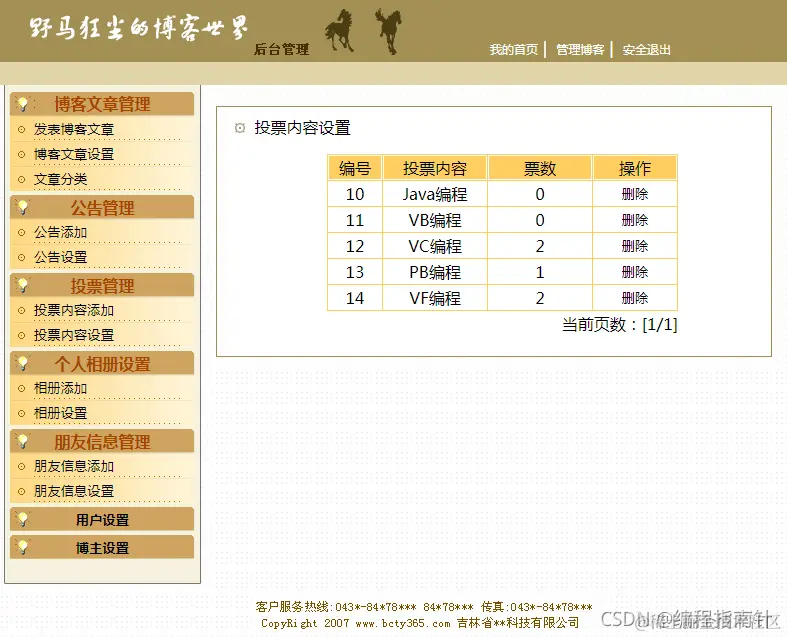787x637 pixels.
Task: Click lightbulb icon beside 用户设置
Action: 22,519
